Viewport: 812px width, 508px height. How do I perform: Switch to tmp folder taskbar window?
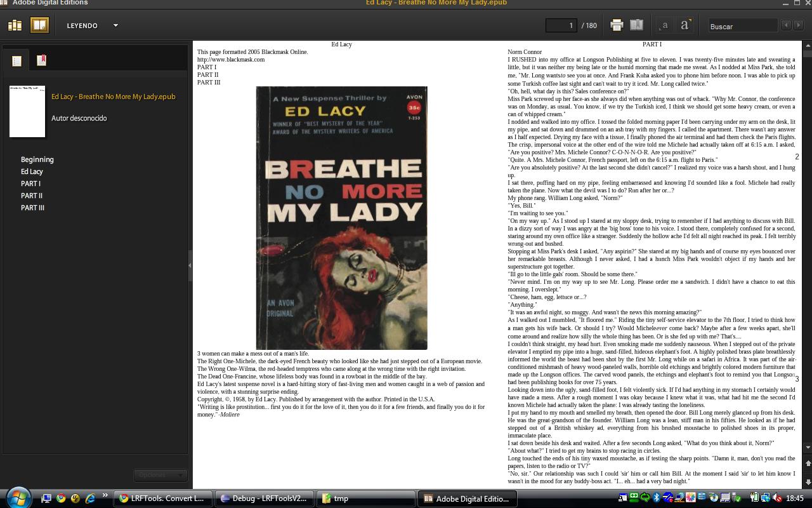click(366, 498)
